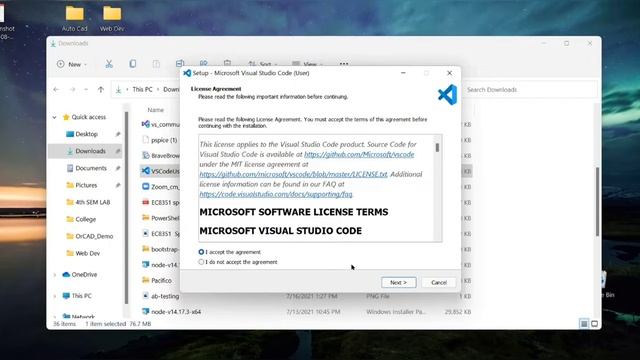Switch to Large icons view in status bar
This screenshot has width=640, height=360.
[595, 324]
